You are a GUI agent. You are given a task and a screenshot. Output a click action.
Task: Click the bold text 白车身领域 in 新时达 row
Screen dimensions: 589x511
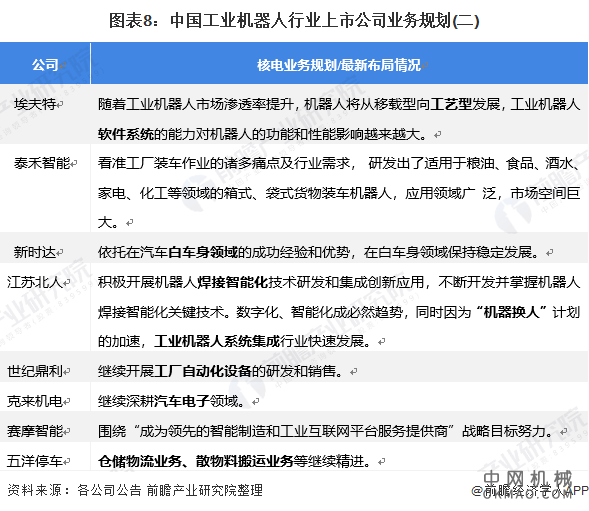pos(203,252)
